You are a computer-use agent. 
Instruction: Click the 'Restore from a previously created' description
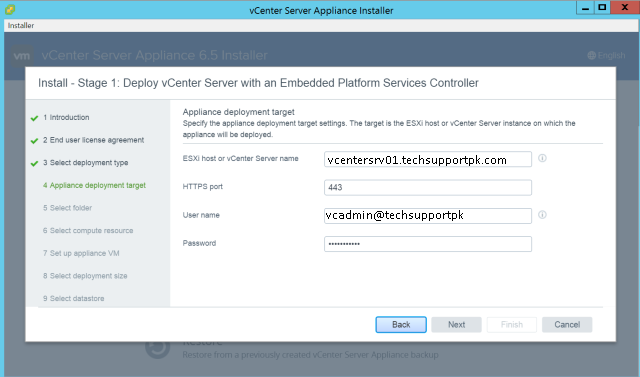[x=310, y=355]
